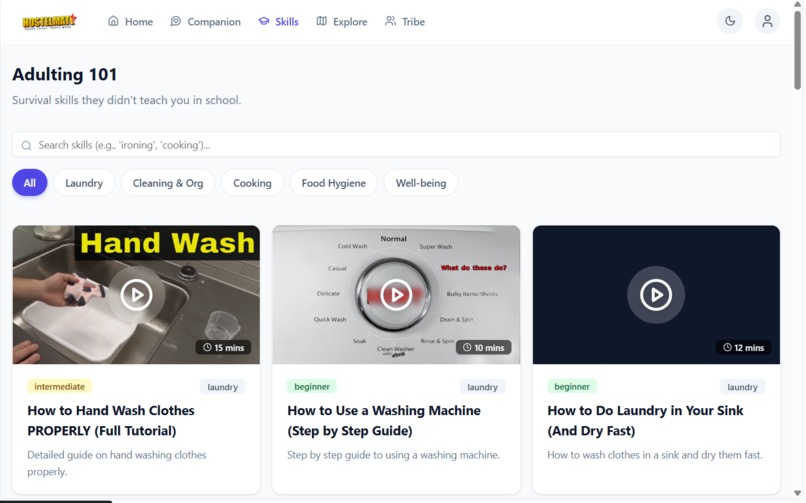
Task: Click the 10 mins duration badge
Action: (x=483, y=348)
